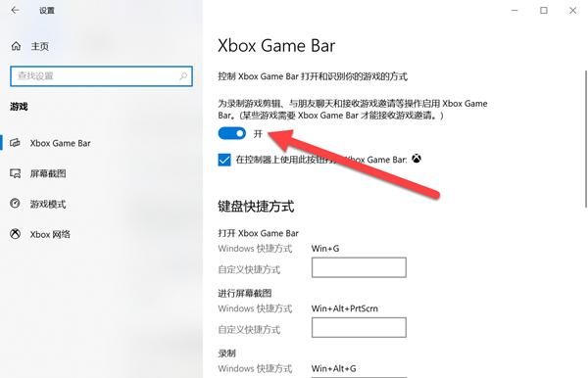Open the 屏幕截图 settings page
Screen dimensions: 588x378
(x=48, y=174)
